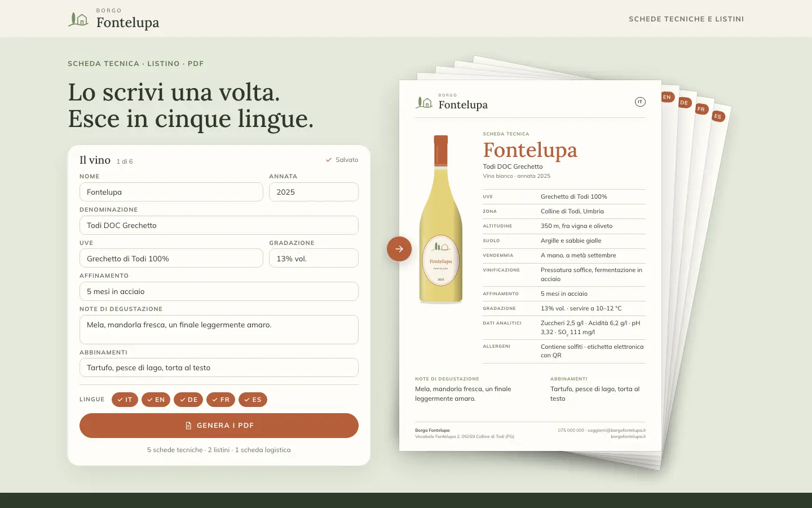This screenshot has height=508, width=812.
Task: Select the DE tab on stacked sheets
Action: [684, 103]
